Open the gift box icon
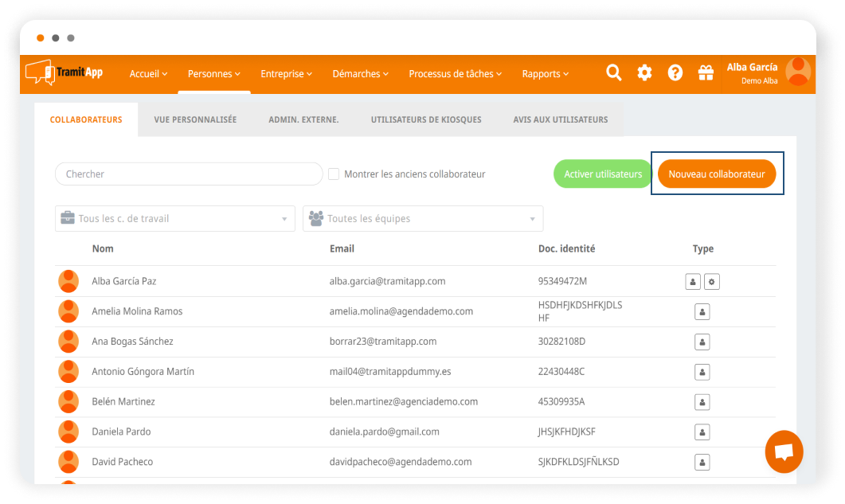The width and height of the screenshot is (845, 504). click(x=706, y=73)
